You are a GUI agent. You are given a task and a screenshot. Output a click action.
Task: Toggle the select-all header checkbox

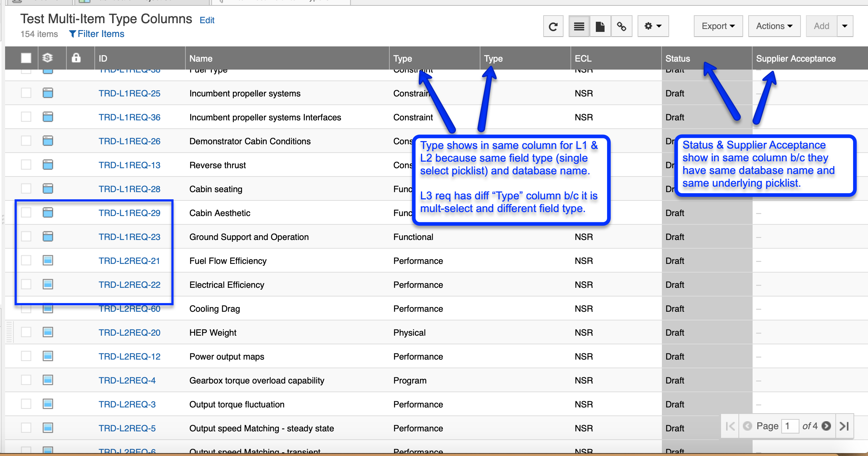point(26,58)
